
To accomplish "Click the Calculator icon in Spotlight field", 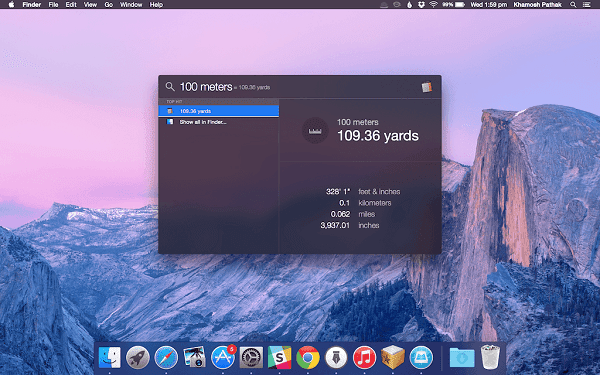I will [427, 87].
